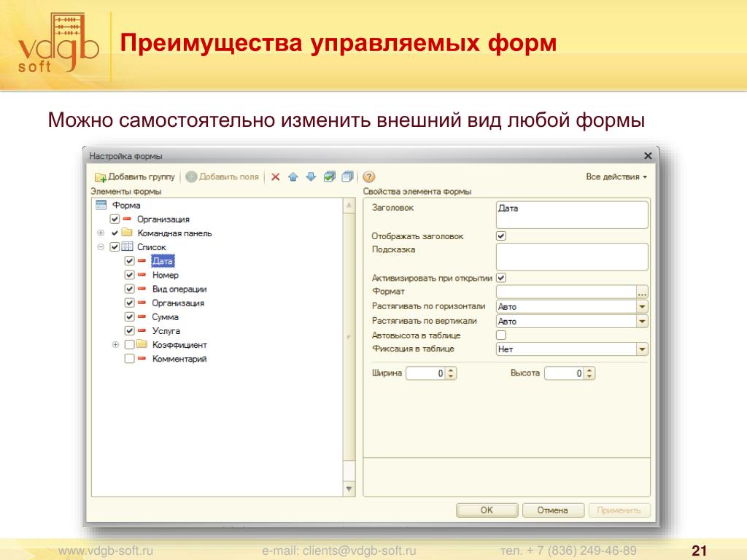Click the Высота number field

tap(565, 373)
